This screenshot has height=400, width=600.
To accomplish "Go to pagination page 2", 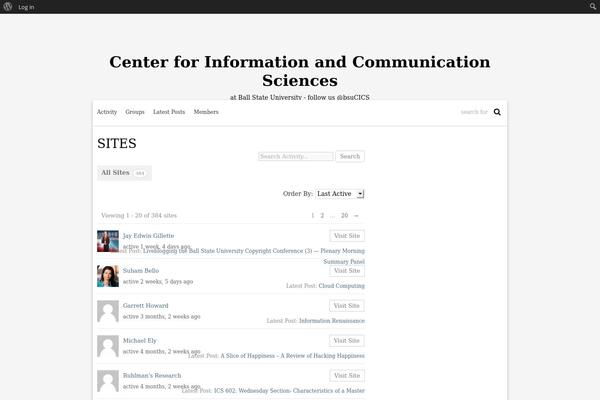I will (x=322, y=216).
